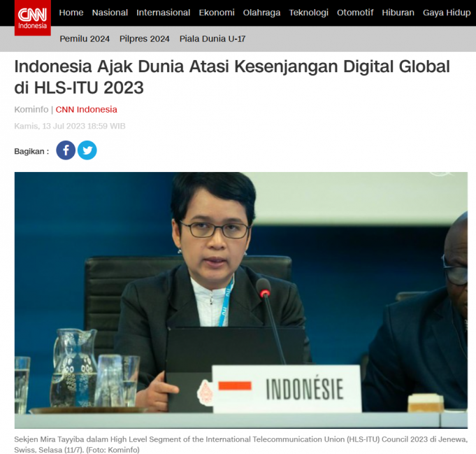Screen dimensions: 476x454
Task: Open the Pemilu 2024 topic link
Action: coord(85,39)
